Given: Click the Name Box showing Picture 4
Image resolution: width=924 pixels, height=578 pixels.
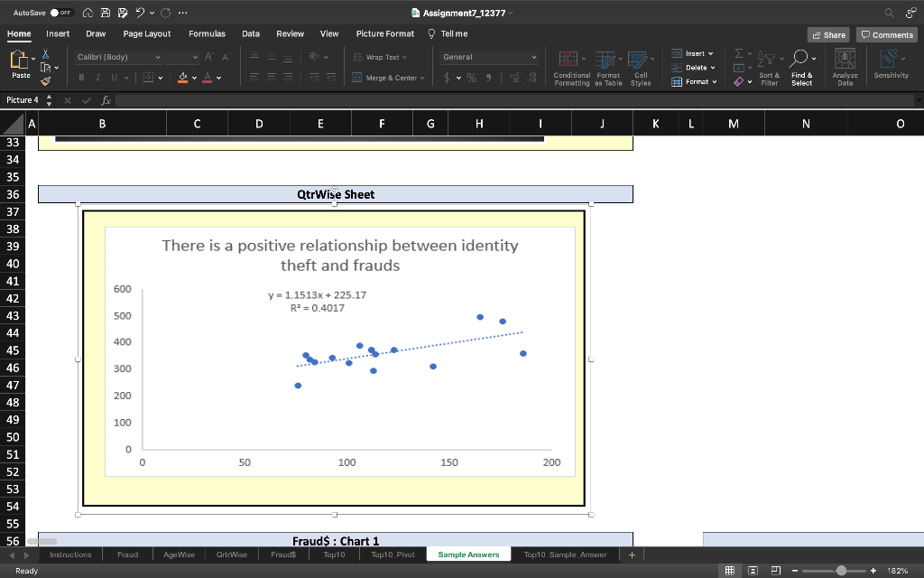Looking at the screenshot, I should point(23,100).
